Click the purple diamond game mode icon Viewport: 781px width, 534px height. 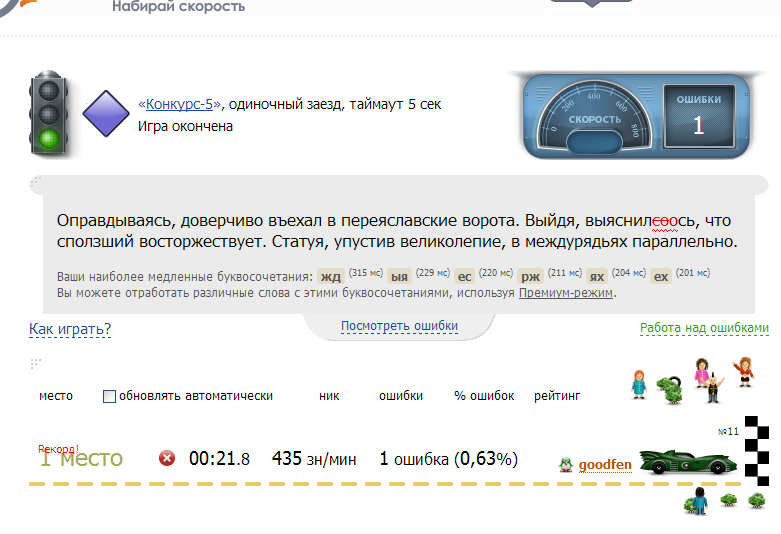(106, 114)
